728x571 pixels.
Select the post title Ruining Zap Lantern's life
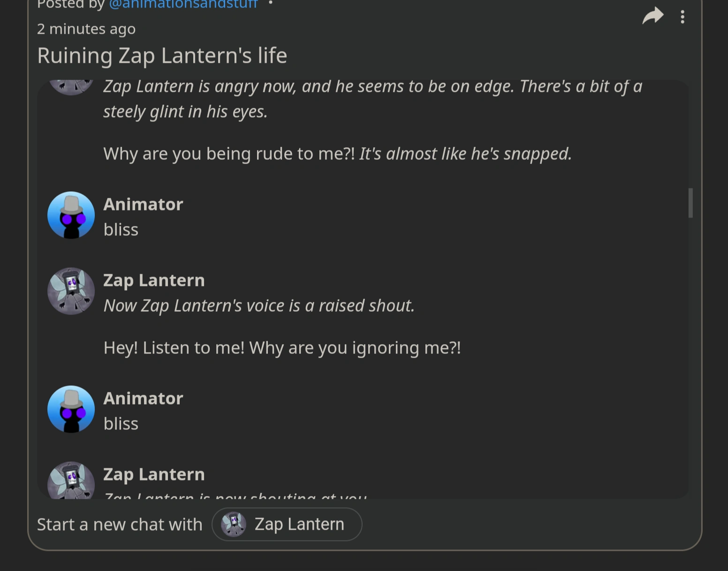(162, 55)
